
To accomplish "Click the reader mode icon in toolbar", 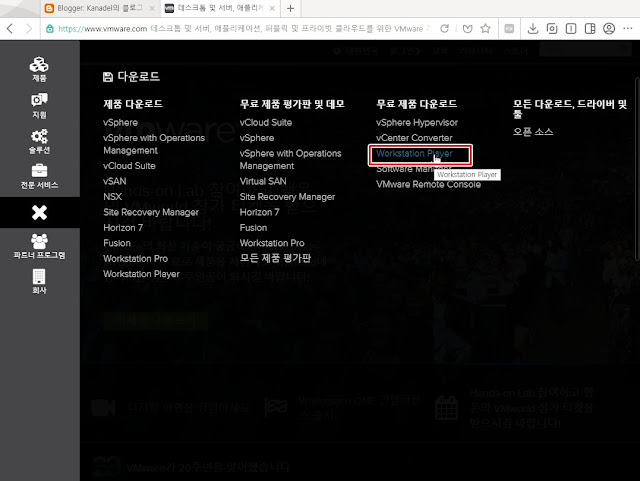I will coord(509,29).
